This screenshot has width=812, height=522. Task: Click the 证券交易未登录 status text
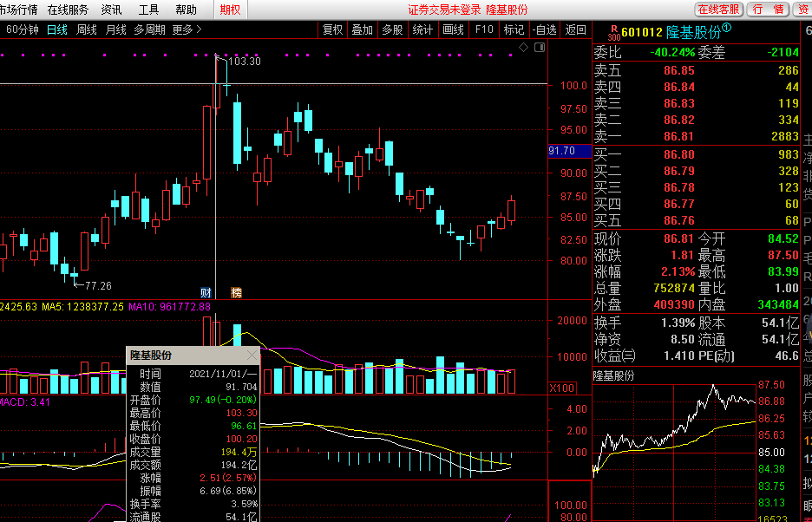click(444, 10)
